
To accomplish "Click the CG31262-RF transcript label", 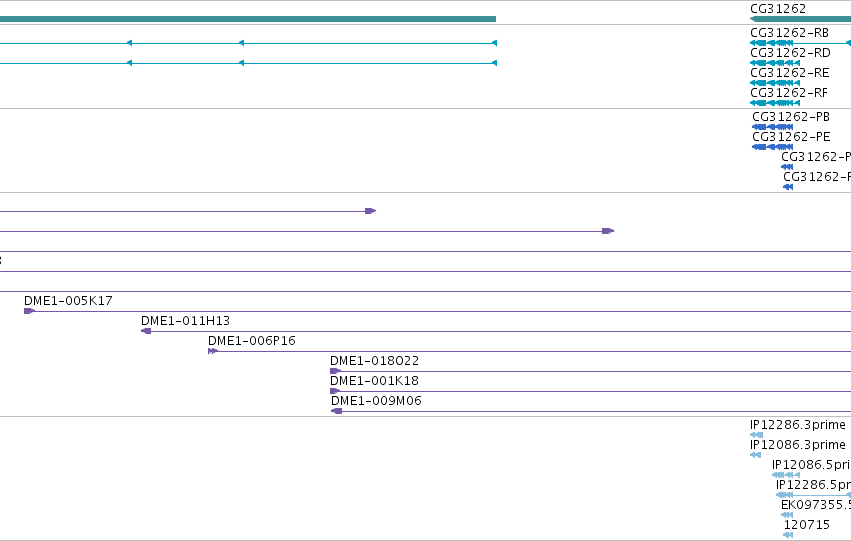I will tap(789, 93).
